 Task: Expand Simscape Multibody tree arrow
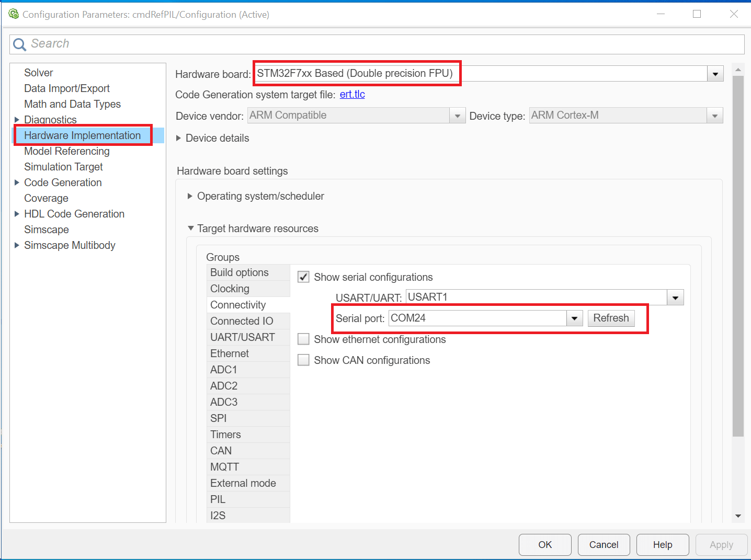tap(17, 245)
